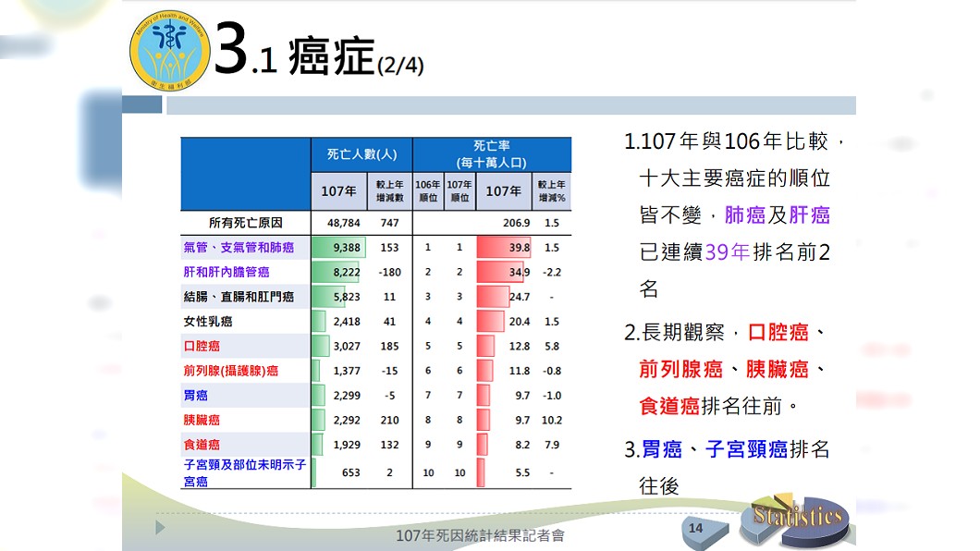Click the red bar showing 39.8

click(x=504, y=248)
